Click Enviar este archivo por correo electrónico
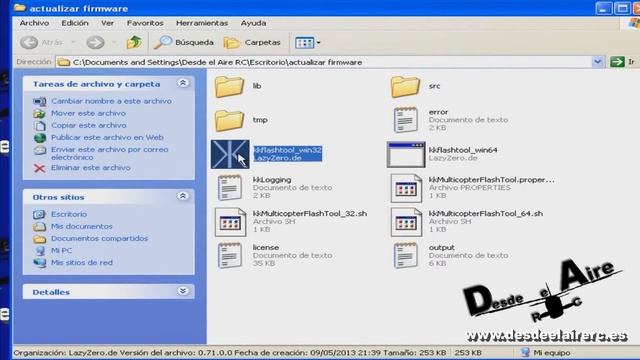 point(109,153)
